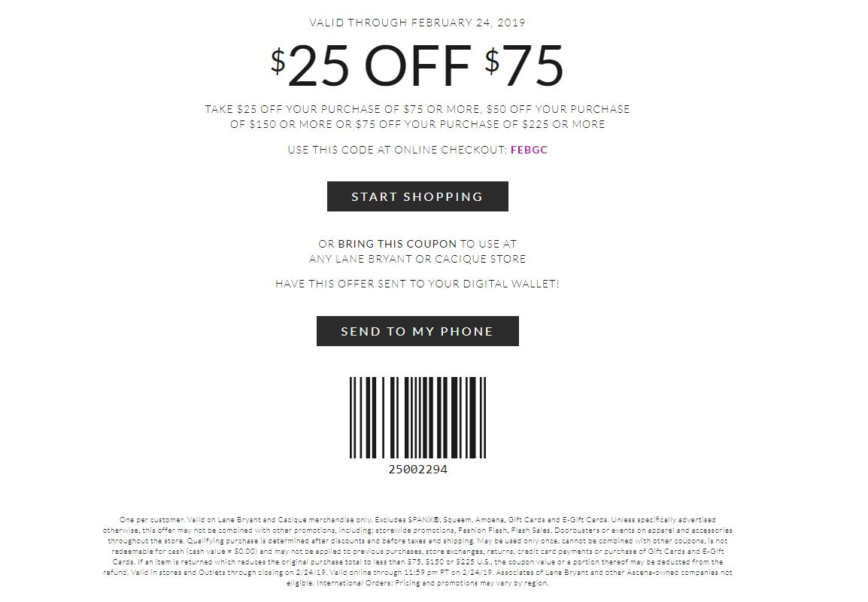Image resolution: width=868 pixels, height=602 pixels.
Task: Click the $75 amount in the headline
Action: click(524, 66)
